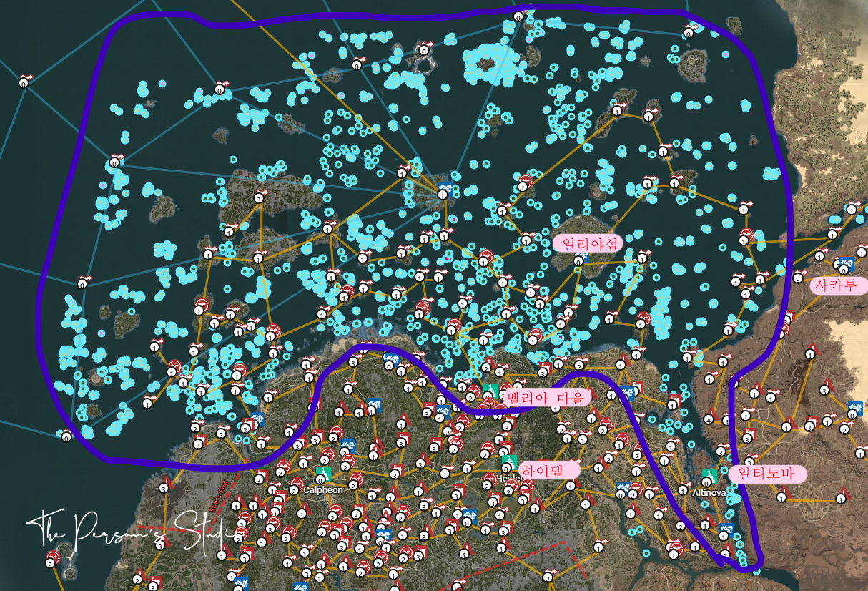Select the 0 node beside the ring-shaped island

[x=424, y=50]
